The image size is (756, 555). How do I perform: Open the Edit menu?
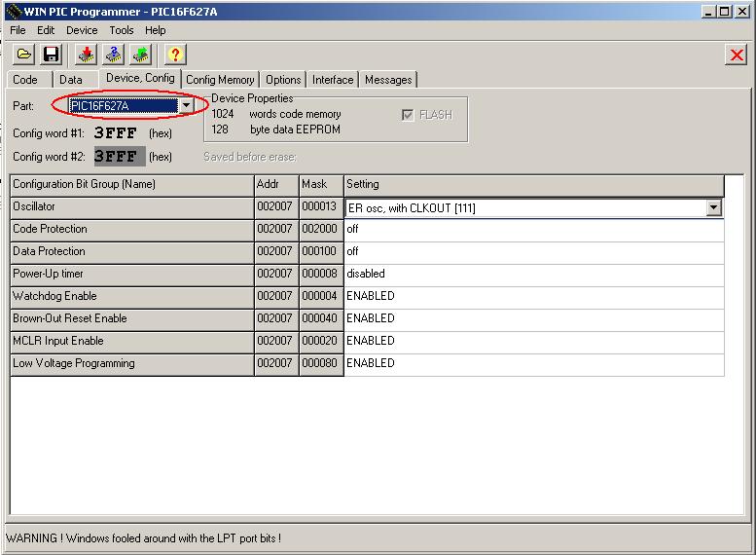point(46,30)
